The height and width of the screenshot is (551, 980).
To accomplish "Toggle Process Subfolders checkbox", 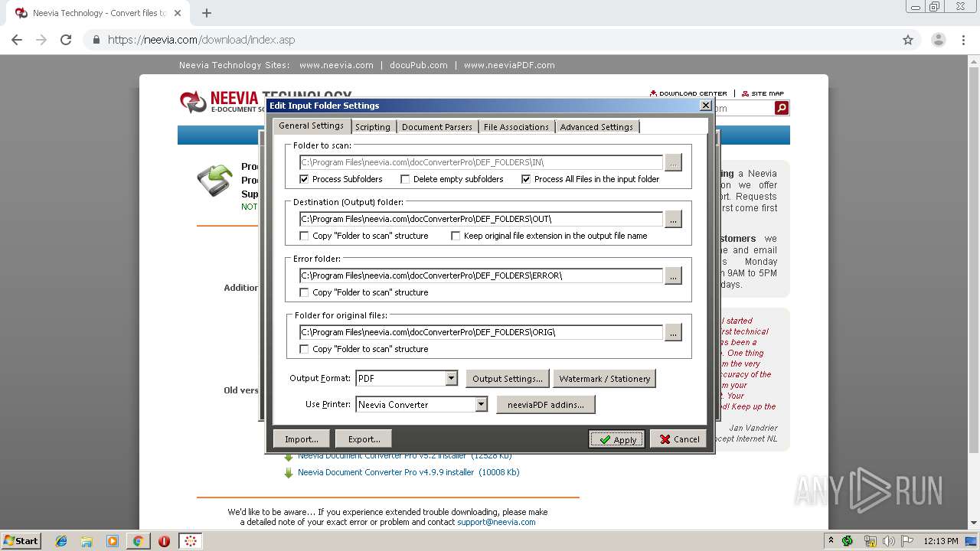I will (x=304, y=179).
